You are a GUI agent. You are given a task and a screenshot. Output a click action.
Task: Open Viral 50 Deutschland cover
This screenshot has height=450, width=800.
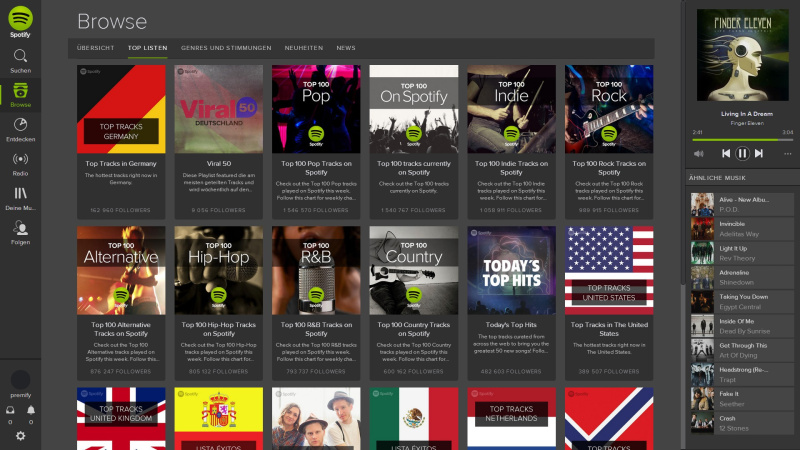pyautogui.click(x=218, y=109)
